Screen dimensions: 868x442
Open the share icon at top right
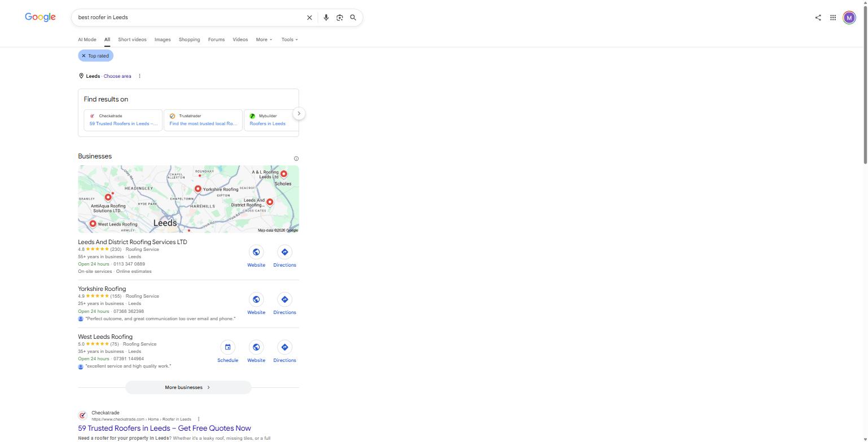pos(818,17)
